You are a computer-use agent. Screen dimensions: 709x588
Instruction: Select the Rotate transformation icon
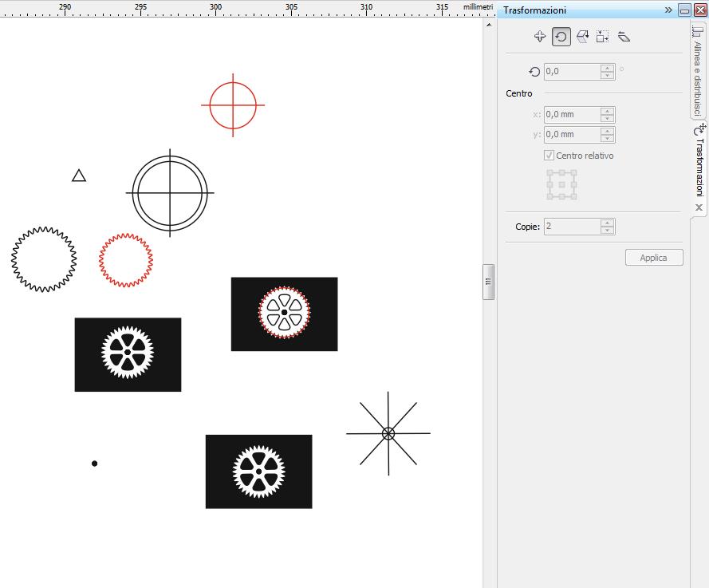coord(561,37)
